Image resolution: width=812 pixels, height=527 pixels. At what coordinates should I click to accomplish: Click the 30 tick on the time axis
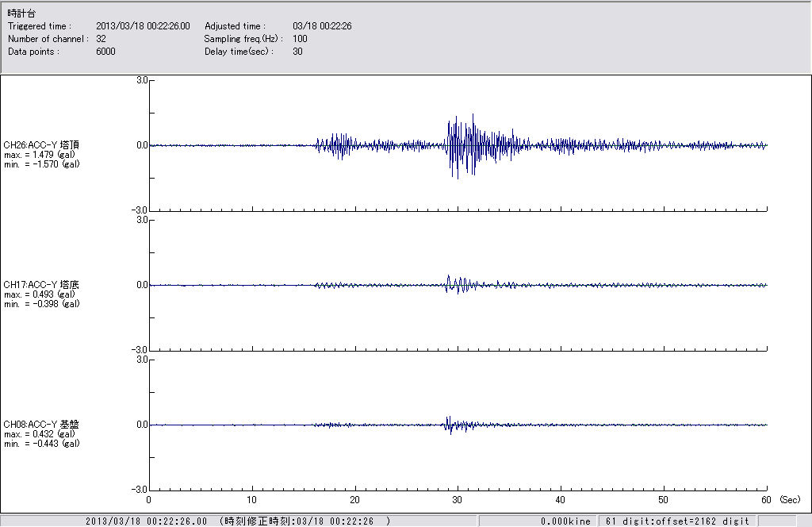pos(458,500)
